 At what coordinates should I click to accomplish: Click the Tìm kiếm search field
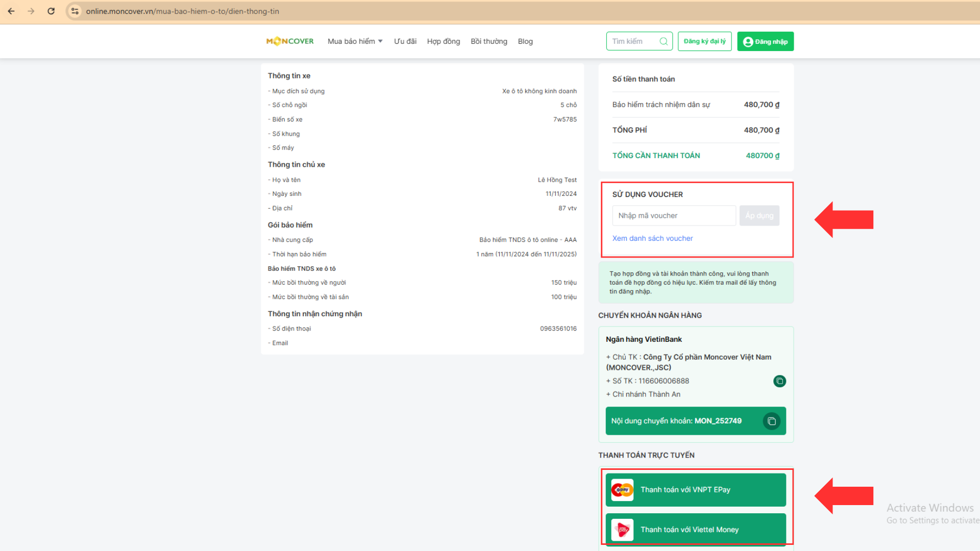[640, 41]
